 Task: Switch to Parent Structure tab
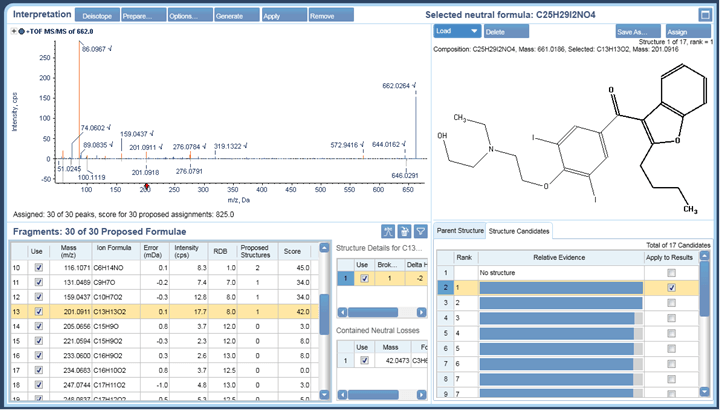(460, 230)
